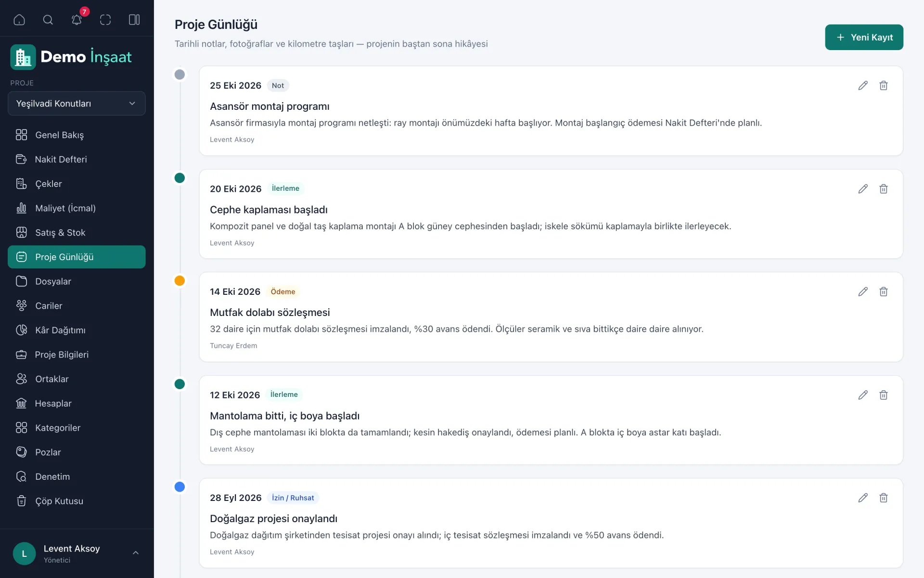Open Ortaklar page
This screenshot has height=578, width=924.
point(77,379)
